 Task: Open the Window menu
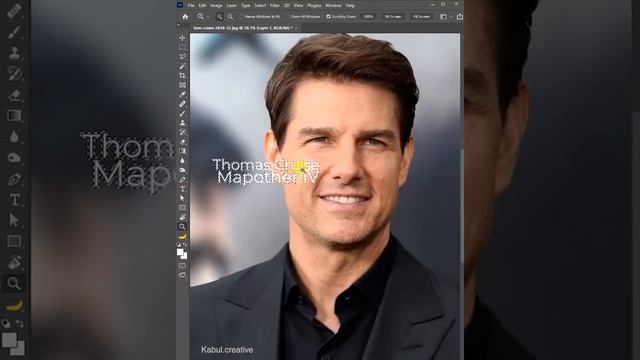pos(333,5)
